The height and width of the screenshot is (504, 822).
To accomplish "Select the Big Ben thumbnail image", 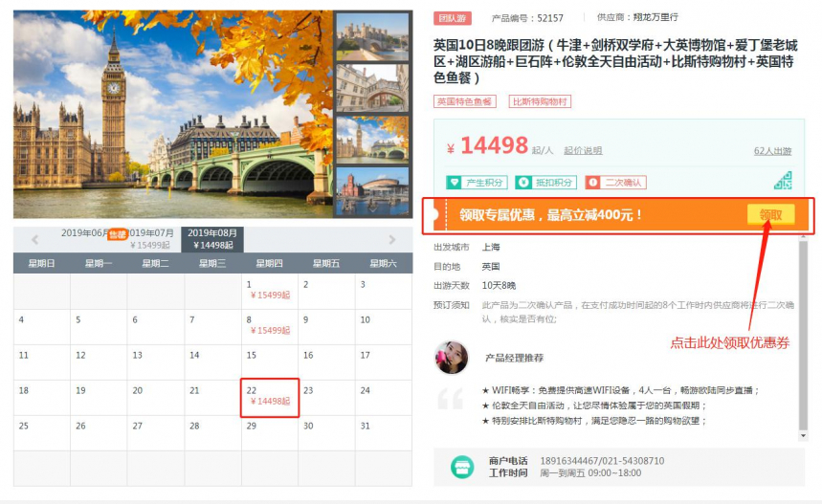I will tap(372, 140).
